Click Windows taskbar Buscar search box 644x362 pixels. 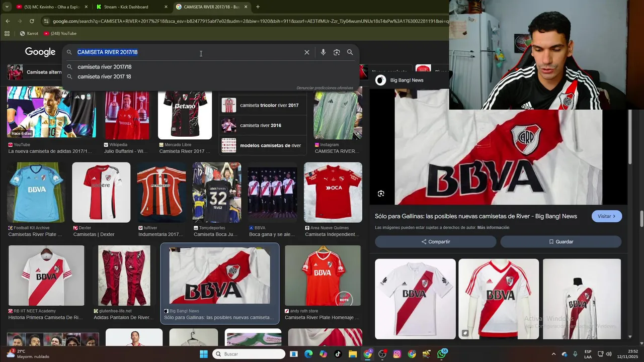[x=249, y=354]
